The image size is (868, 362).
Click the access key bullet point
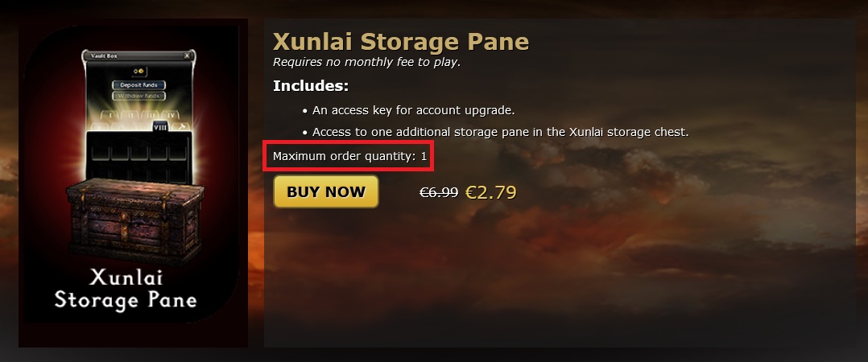pyautogui.click(x=413, y=110)
